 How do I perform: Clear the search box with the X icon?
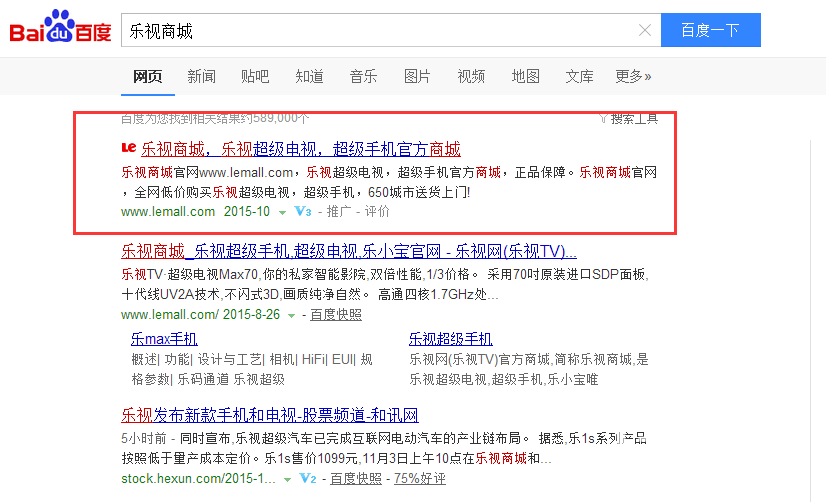[x=645, y=31]
